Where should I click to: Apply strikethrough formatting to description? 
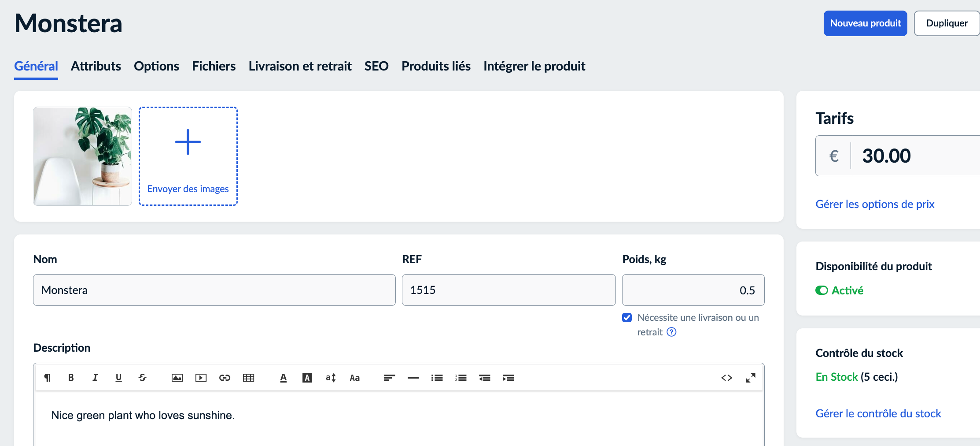click(x=142, y=378)
